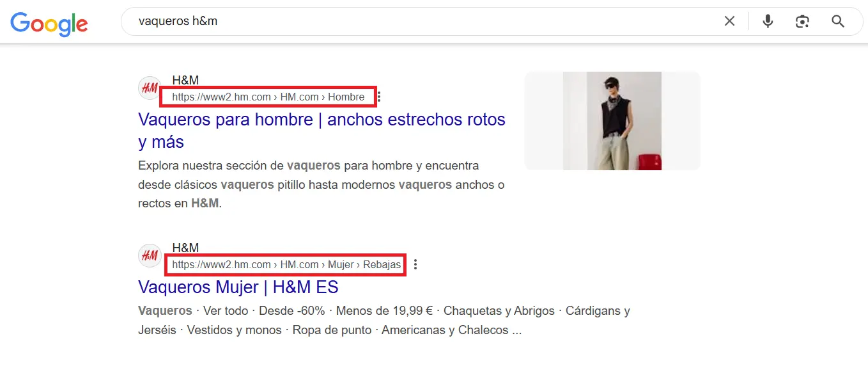The image size is (868, 375).
Task: Click the microphone voice search icon
Action: click(767, 20)
